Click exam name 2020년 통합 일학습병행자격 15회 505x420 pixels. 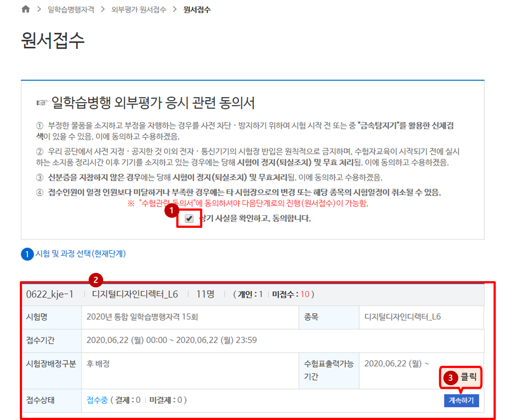click(142, 317)
